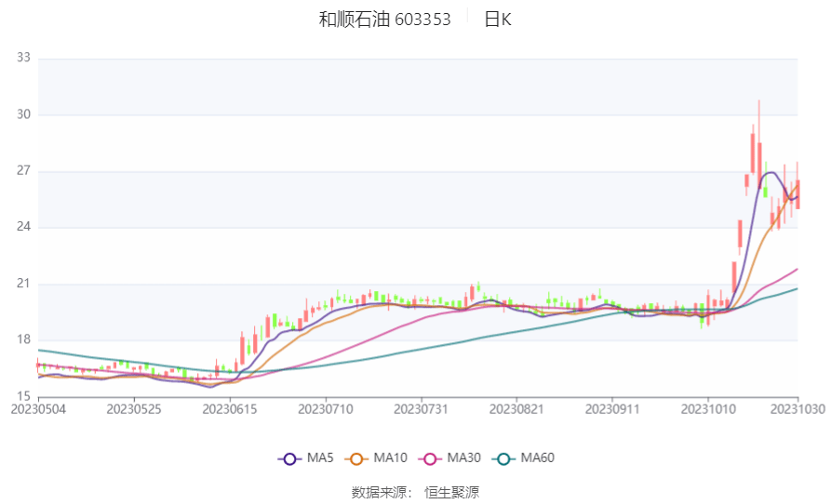This screenshot has height=504, width=831.
Task: Select the 日K chart type label
Action: 497,20
